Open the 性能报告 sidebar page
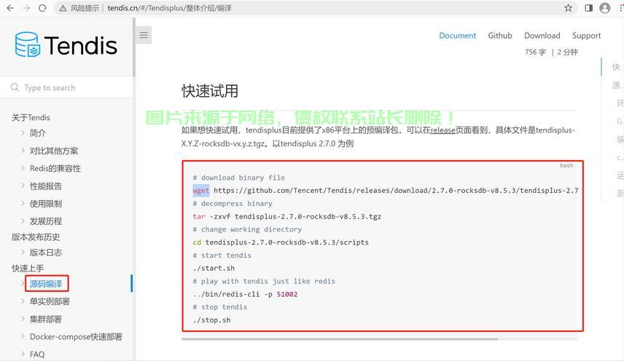The height and width of the screenshot is (364, 624). tap(46, 186)
